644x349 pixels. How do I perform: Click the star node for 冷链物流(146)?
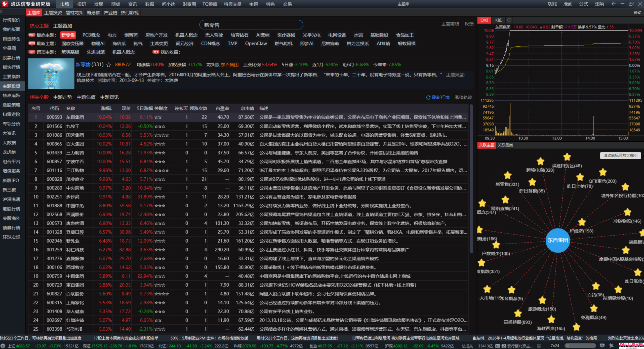coord(627,212)
